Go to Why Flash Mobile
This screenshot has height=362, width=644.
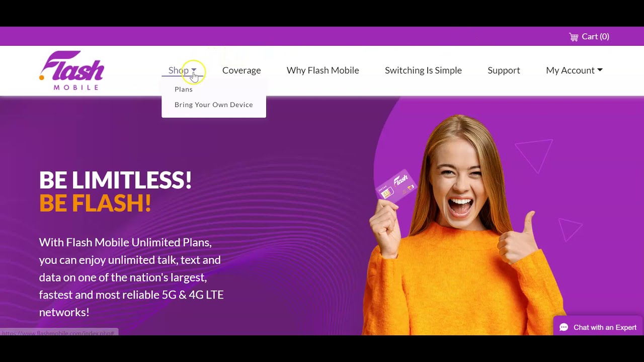coord(323,70)
